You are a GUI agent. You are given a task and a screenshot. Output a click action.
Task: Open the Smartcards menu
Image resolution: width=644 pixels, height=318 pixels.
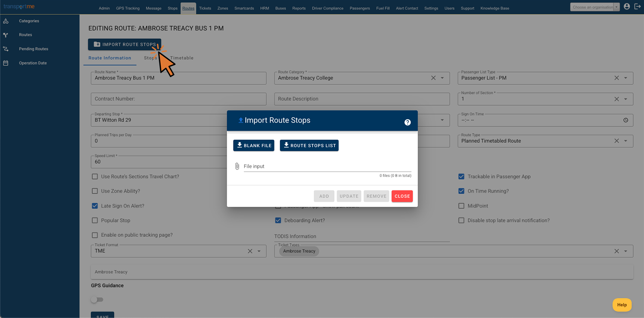tap(244, 8)
